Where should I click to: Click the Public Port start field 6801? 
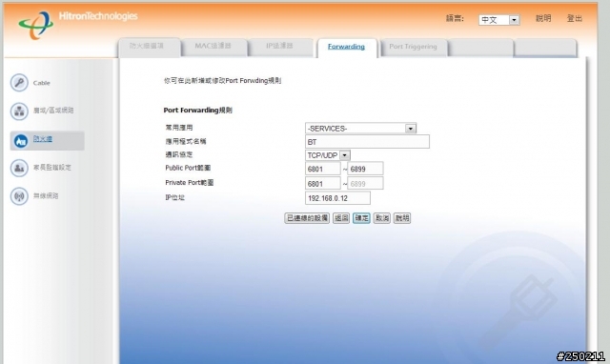coord(323,169)
